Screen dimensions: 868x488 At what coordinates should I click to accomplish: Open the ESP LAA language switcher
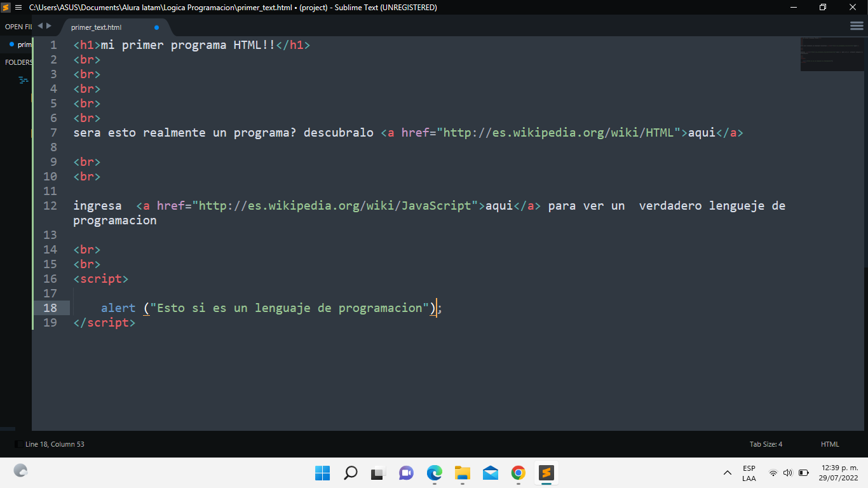click(x=749, y=473)
